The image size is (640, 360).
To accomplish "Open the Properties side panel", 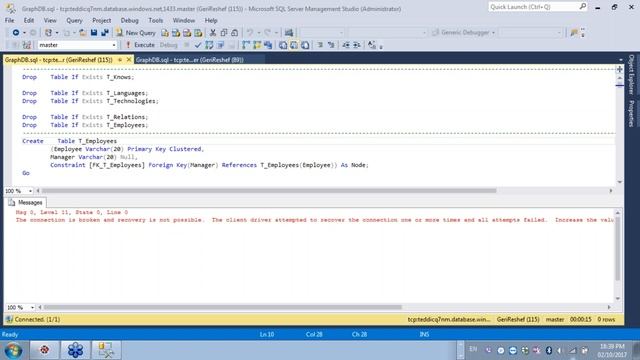I will coord(631,113).
